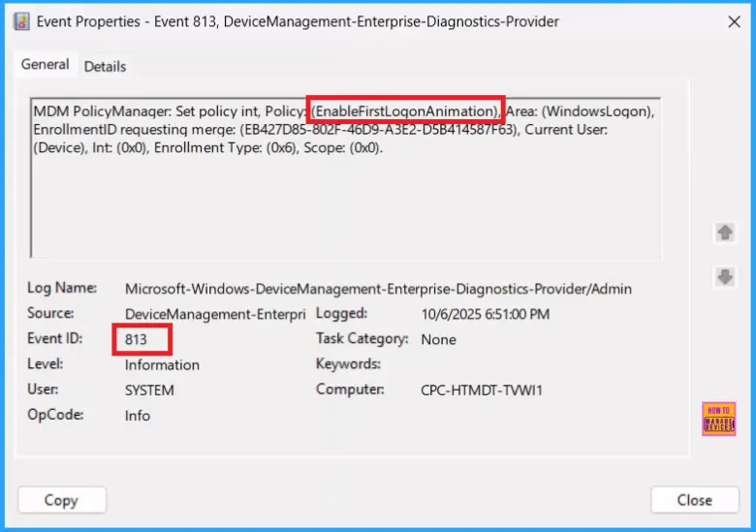756x532 pixels.
Task: Click the Computer name CPC-HTMDT-TVWI1
Action: click(482, 390)
